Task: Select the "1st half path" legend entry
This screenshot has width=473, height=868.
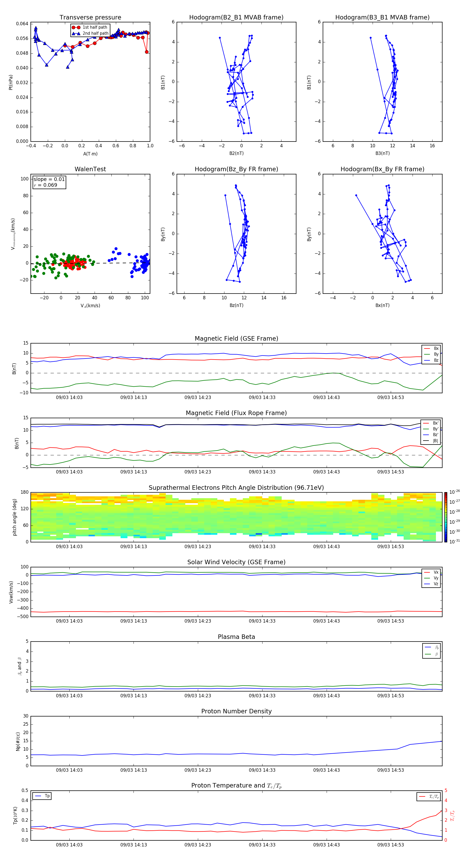Action: coord(90,27)
